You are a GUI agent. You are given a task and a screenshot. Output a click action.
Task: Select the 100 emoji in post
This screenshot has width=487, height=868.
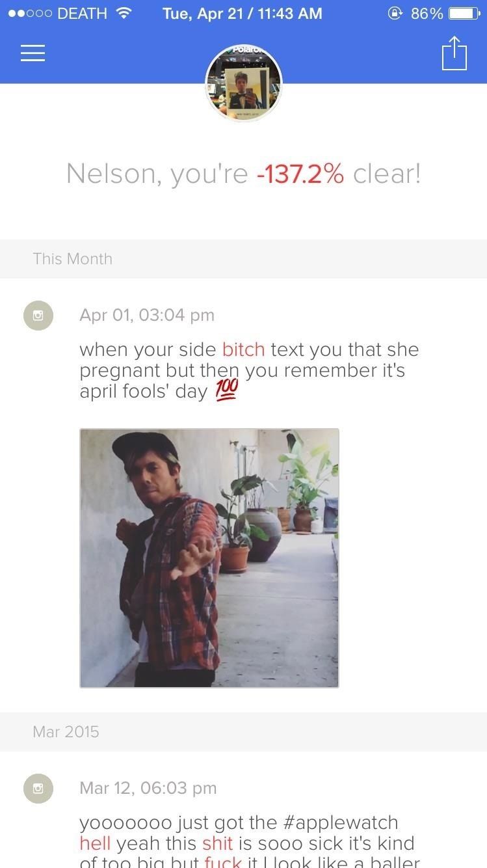point(226,390)
